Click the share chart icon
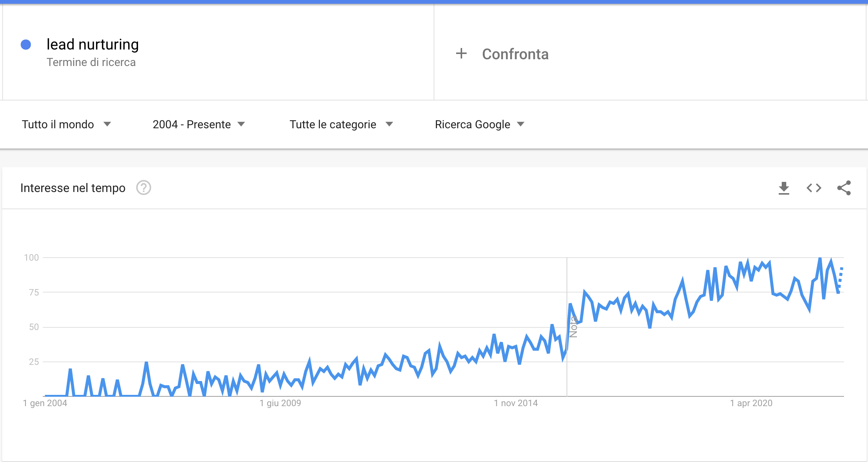The height and width of the screenshot is (462, 868). point(844,188)
